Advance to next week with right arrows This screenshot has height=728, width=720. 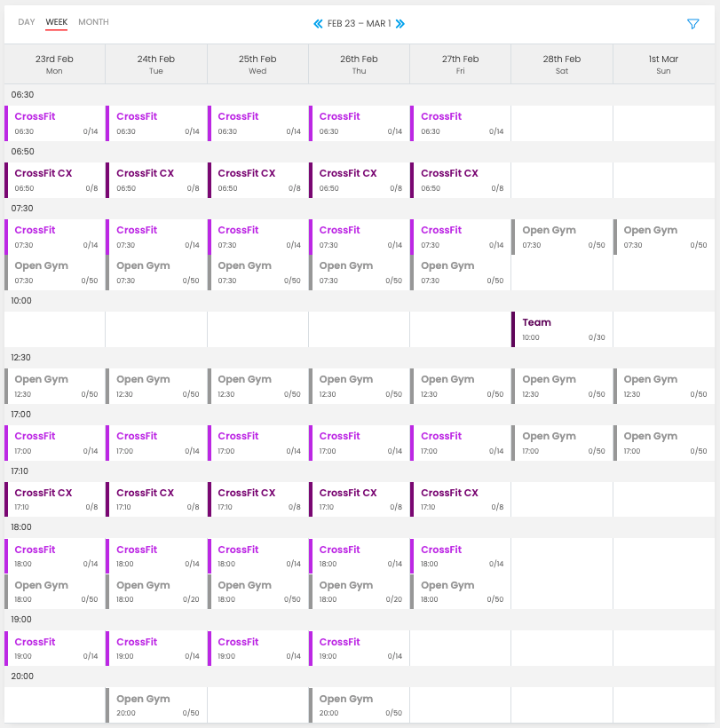400,24
